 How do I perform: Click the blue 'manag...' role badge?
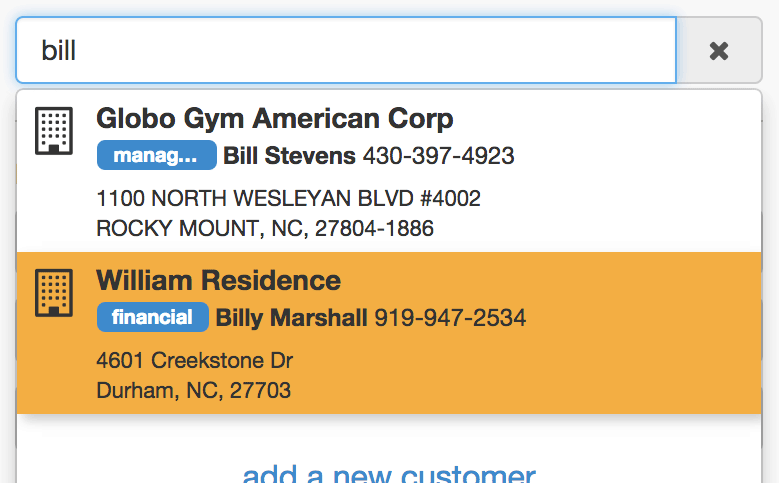pos(156,155)
